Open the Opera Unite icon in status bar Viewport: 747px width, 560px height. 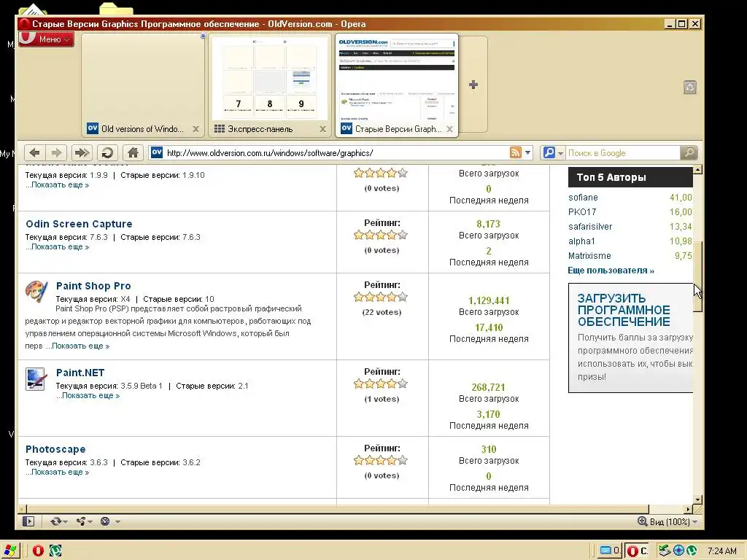[x=83, y=521]
